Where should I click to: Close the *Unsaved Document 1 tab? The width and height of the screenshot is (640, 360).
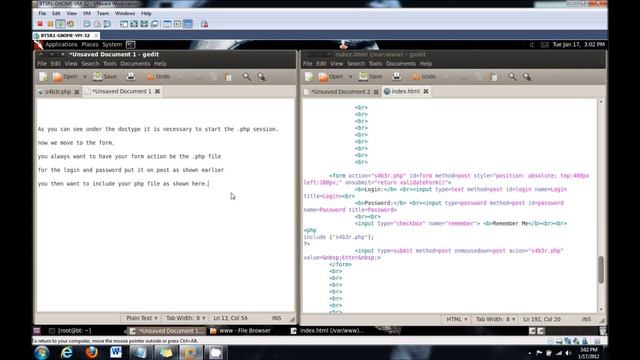(x=158, y=91)
